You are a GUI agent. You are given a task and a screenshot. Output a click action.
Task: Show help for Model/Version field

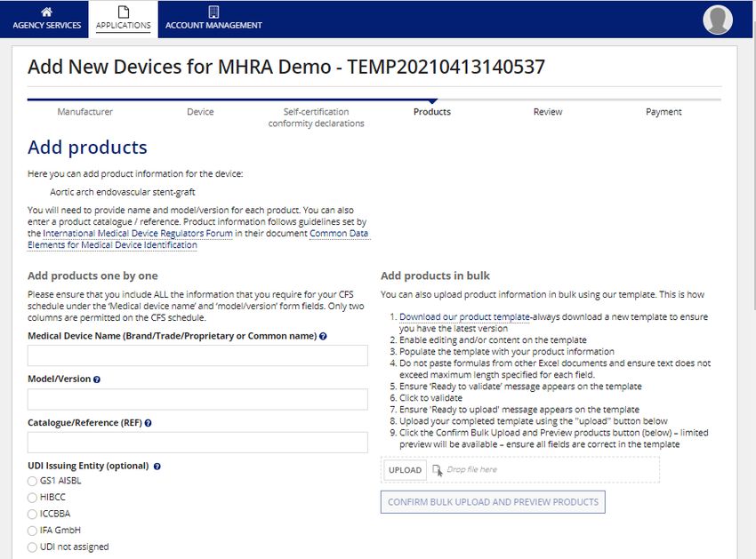[x=97, y=379]
